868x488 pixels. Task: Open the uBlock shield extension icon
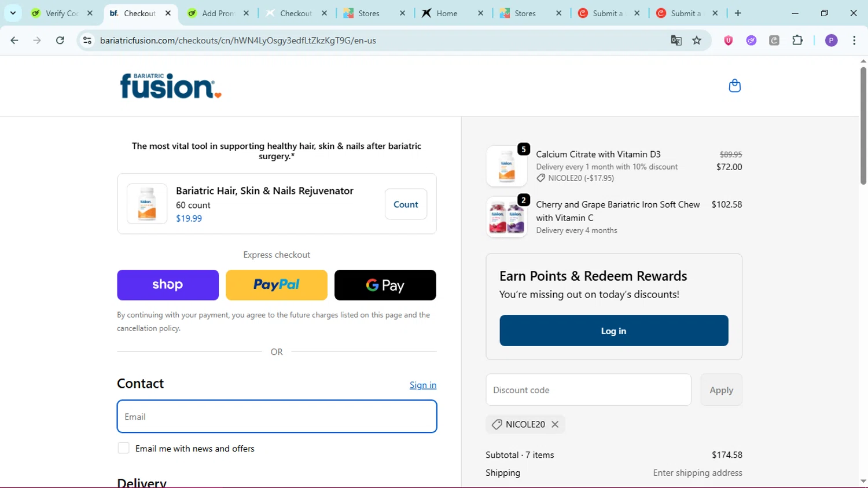728,41
